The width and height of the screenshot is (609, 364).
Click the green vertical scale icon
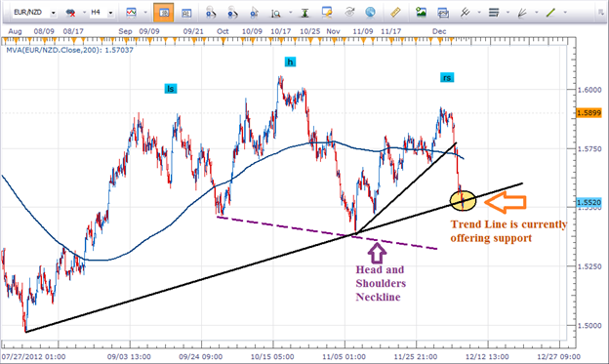pyautogui.click(x=304, y=13)
